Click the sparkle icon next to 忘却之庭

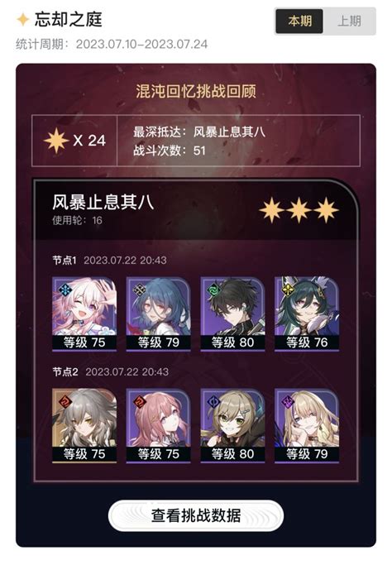23,20
